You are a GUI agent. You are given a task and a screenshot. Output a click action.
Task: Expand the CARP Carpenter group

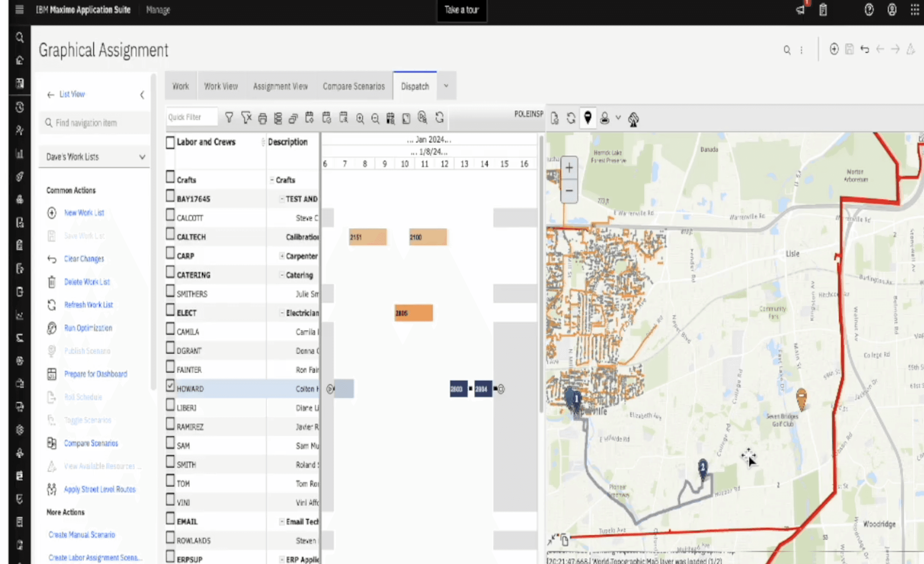point(282,256)
